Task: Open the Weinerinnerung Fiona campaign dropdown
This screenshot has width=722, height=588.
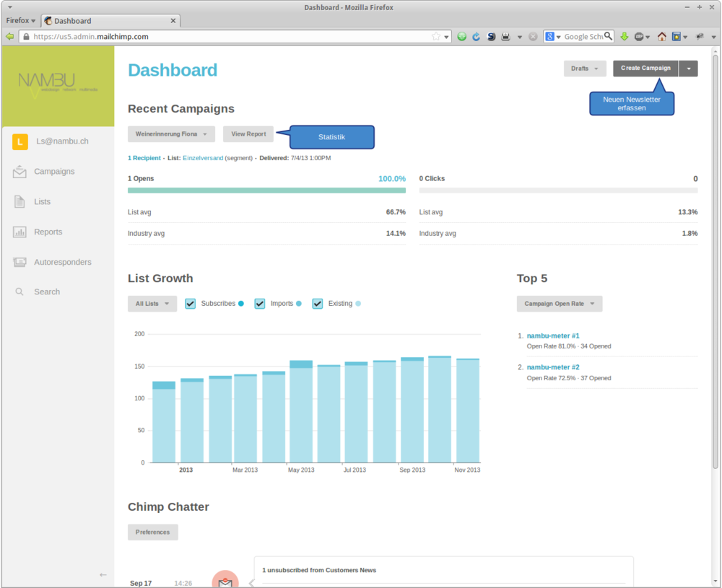Action: pos(171,134)
